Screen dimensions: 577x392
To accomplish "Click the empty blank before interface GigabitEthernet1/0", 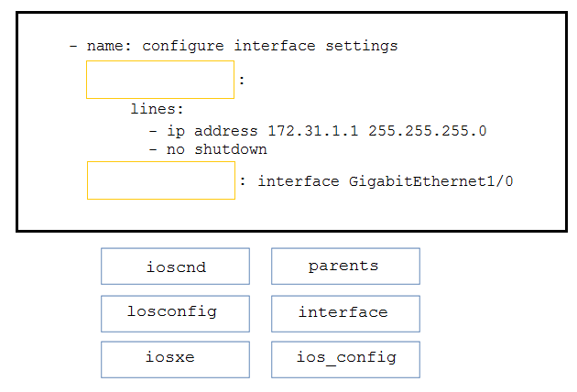I will [x=161, y=180].
